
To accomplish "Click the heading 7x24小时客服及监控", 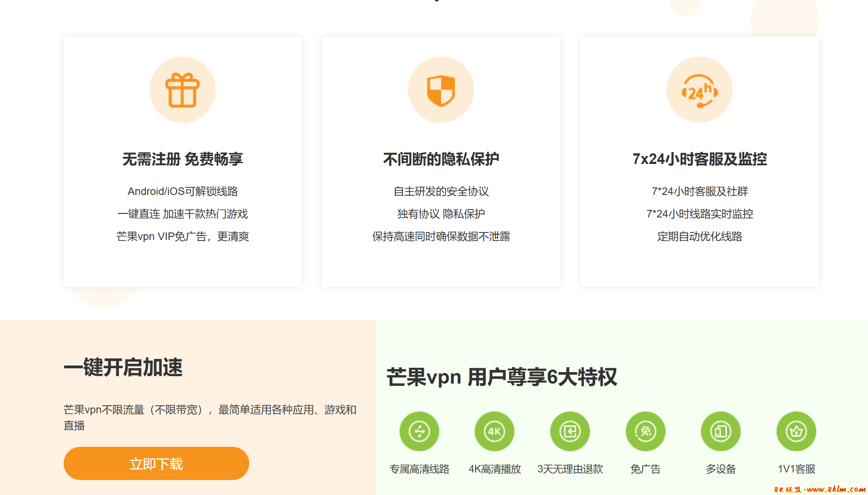I will 700,159.
